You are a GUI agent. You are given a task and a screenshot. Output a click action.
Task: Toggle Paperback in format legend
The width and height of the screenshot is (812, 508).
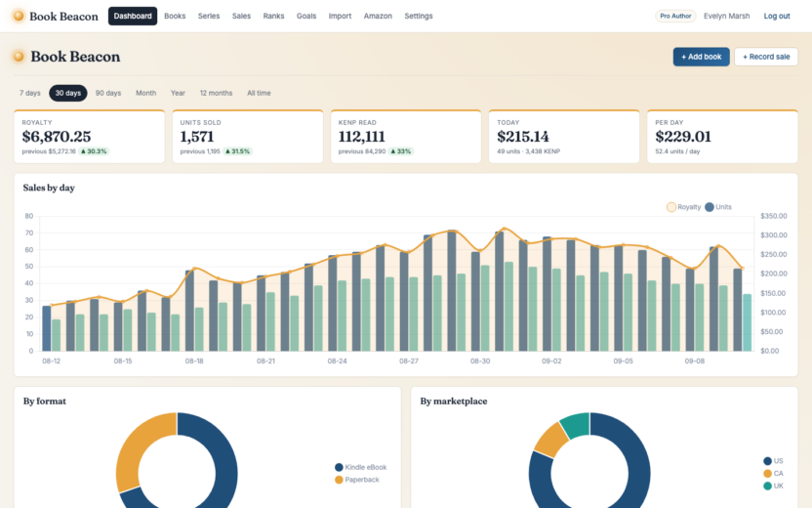357,480
